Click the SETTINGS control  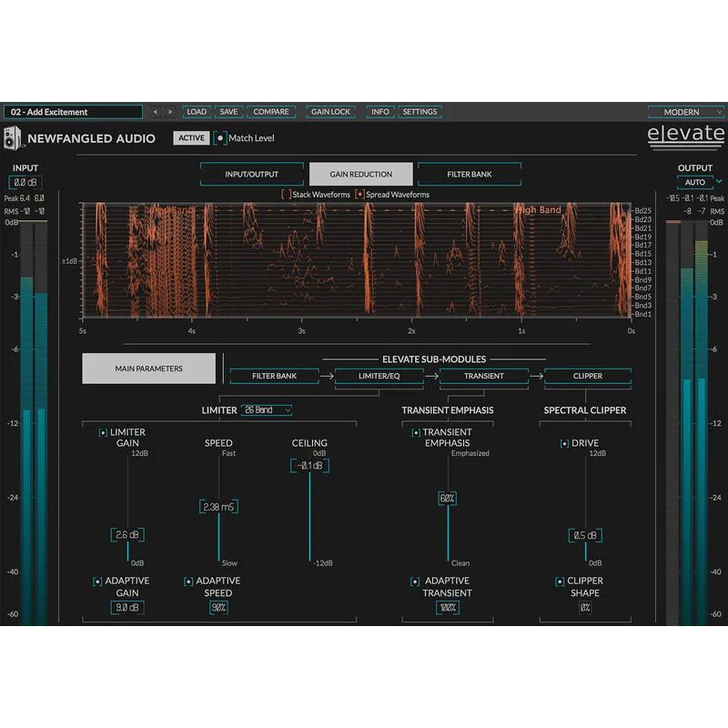coord(421,111)
